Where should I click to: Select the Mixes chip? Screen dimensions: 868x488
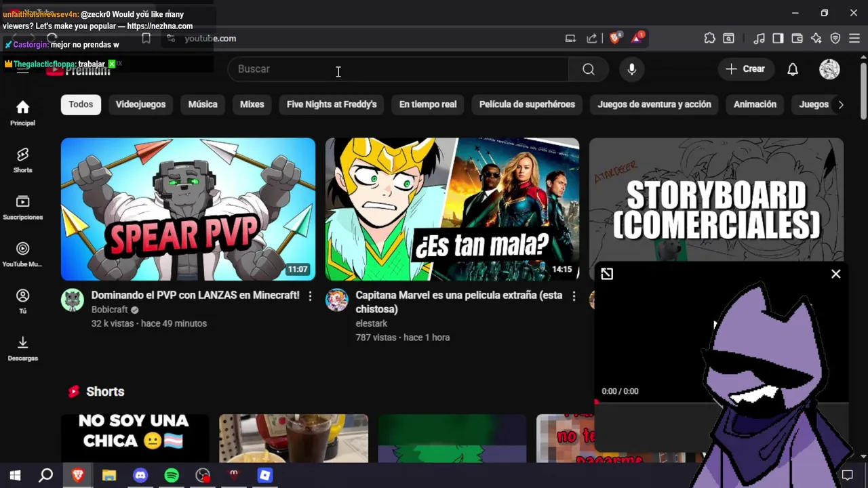(x=252, y=104)
